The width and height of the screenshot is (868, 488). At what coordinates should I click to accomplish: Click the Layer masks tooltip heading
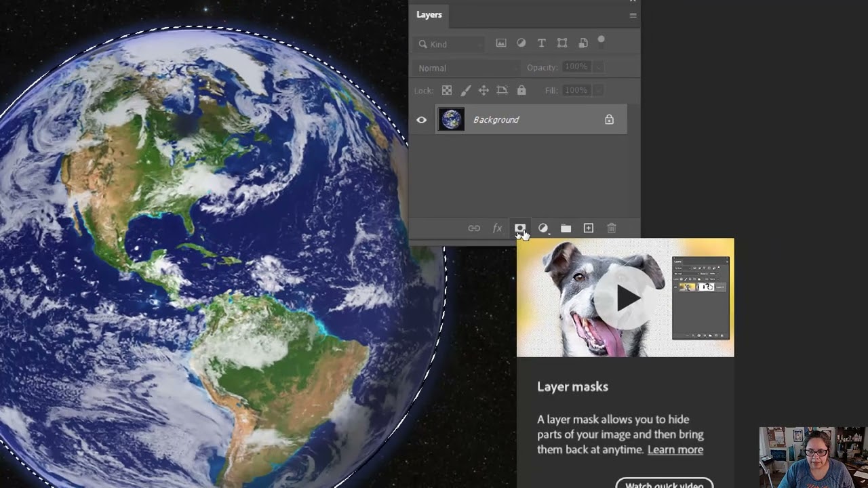(573, 386)
